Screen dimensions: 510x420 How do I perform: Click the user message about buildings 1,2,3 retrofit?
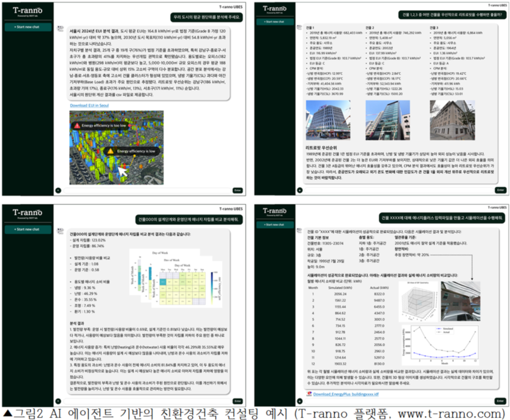pyautogui.click(x=452, y=14)
